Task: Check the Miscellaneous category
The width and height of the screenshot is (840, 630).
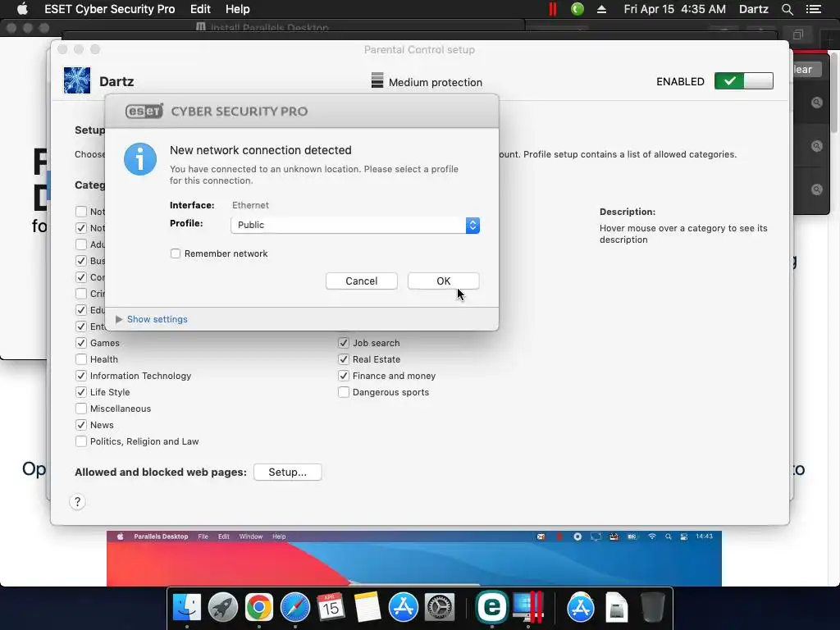Action: point(81,409)
